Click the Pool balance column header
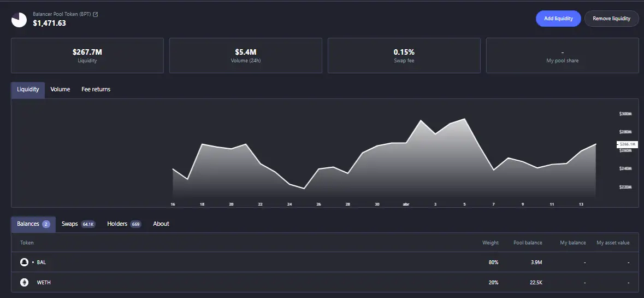The height and width of the screenshot is (298, 644). 528,243
